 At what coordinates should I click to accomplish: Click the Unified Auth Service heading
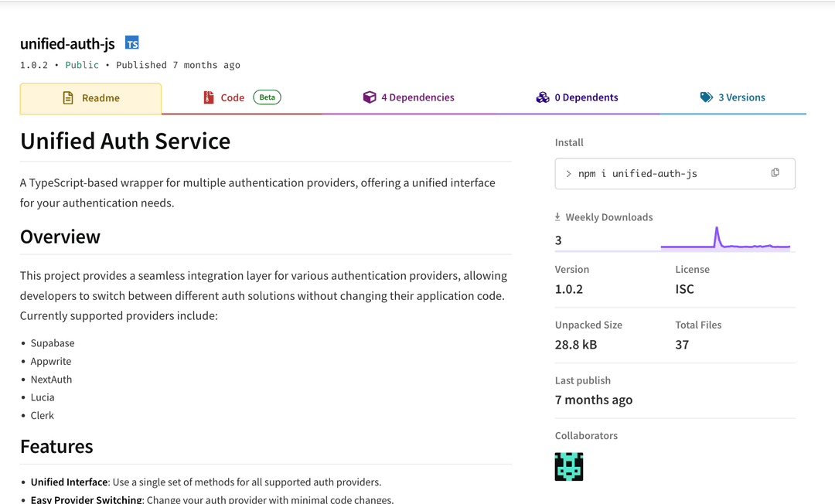click(x=125, y=141)
